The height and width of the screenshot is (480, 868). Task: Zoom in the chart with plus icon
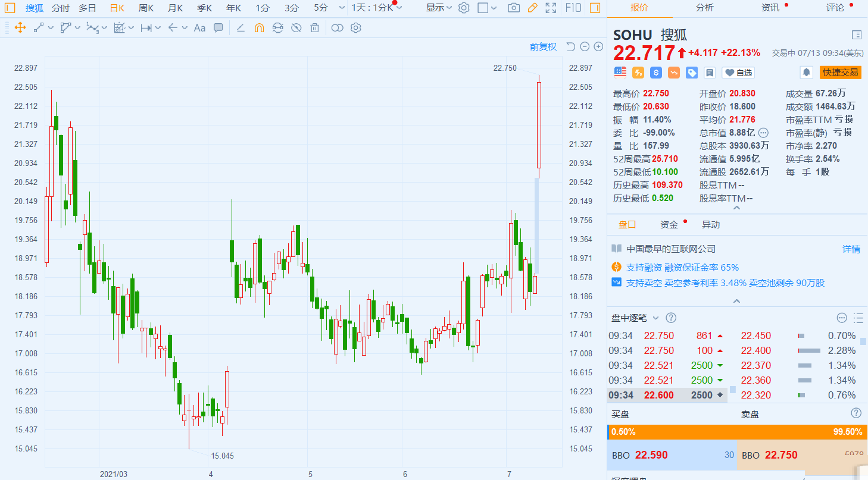(599, 46)
